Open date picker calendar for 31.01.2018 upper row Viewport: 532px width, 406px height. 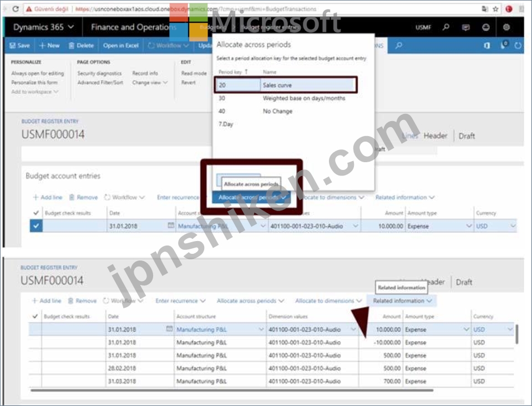pos(171,225)
